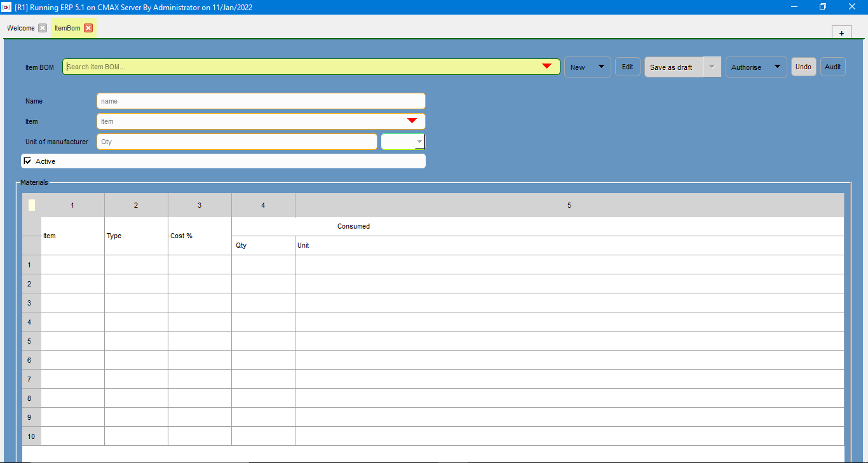Uncheck the Active checkbox

(27, 161)
